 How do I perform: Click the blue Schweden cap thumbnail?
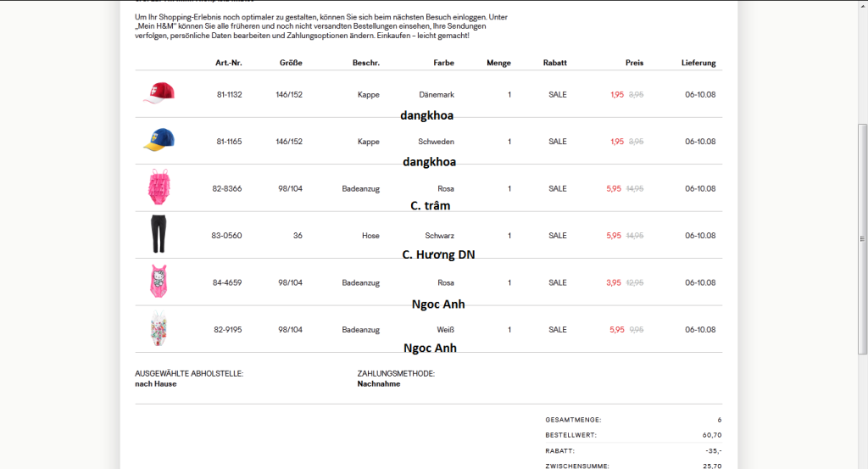coord(159,141)
